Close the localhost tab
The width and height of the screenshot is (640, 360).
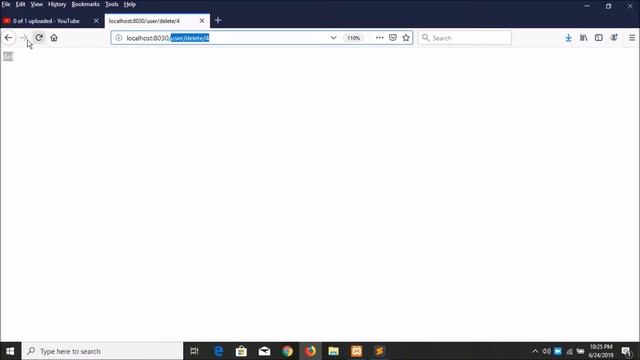click(x=202, y=21)
